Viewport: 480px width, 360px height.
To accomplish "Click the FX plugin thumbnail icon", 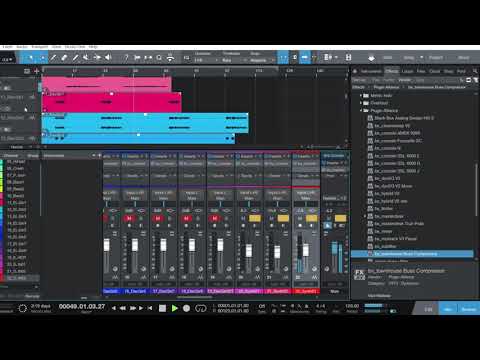I will (359, 275).
